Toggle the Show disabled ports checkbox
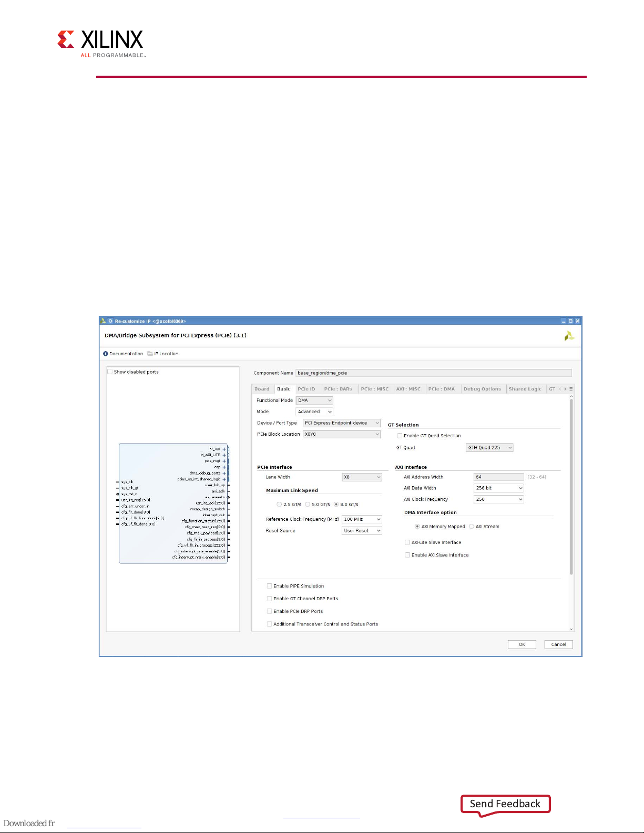 point(110,372)
